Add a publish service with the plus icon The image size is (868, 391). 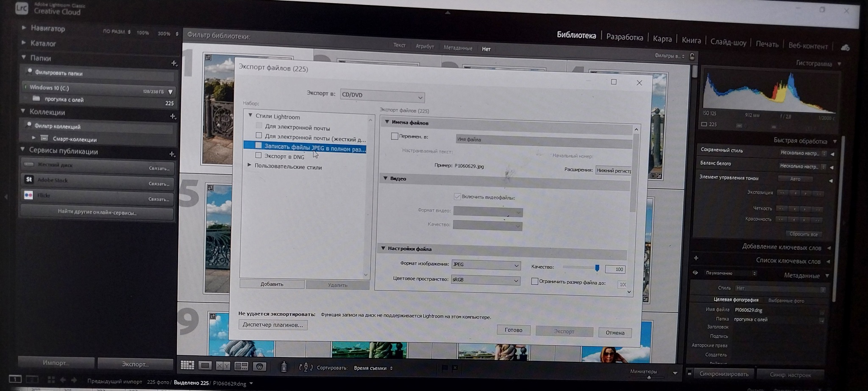[172, 154]
